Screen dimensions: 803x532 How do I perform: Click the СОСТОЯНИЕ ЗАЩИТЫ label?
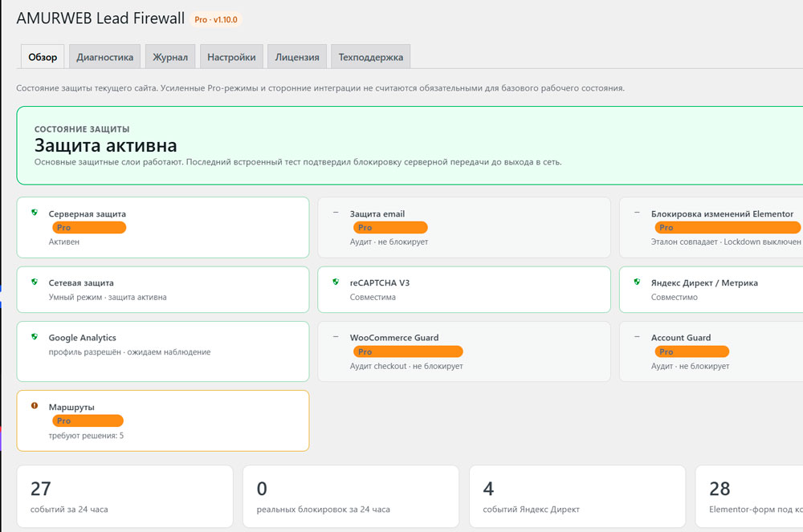(x=82, y=129)
